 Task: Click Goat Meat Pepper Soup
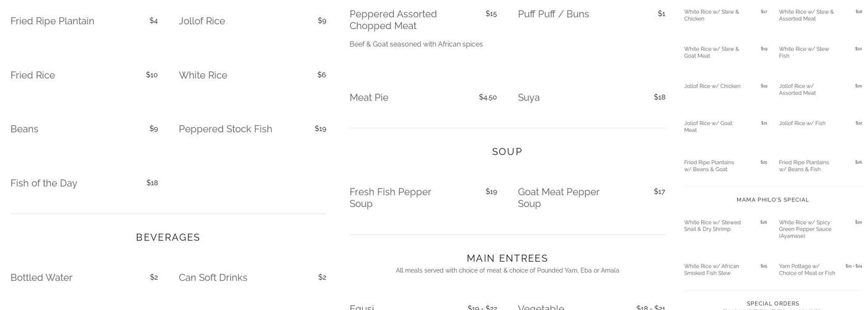[559, 198]
